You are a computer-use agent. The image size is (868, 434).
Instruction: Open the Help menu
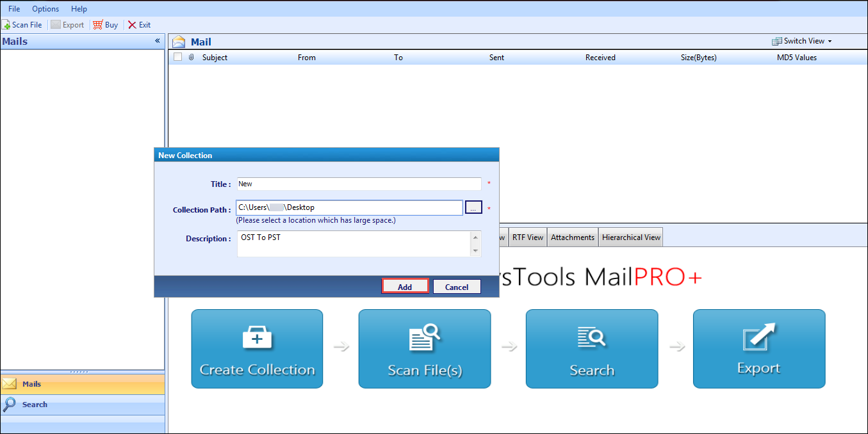(x=79, y=9)
